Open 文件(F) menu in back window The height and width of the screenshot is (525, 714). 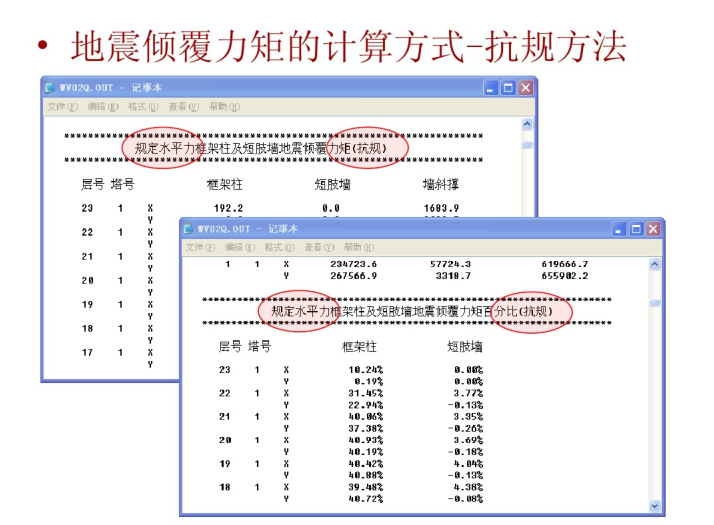pyautogui.click(x=62, y=107)
